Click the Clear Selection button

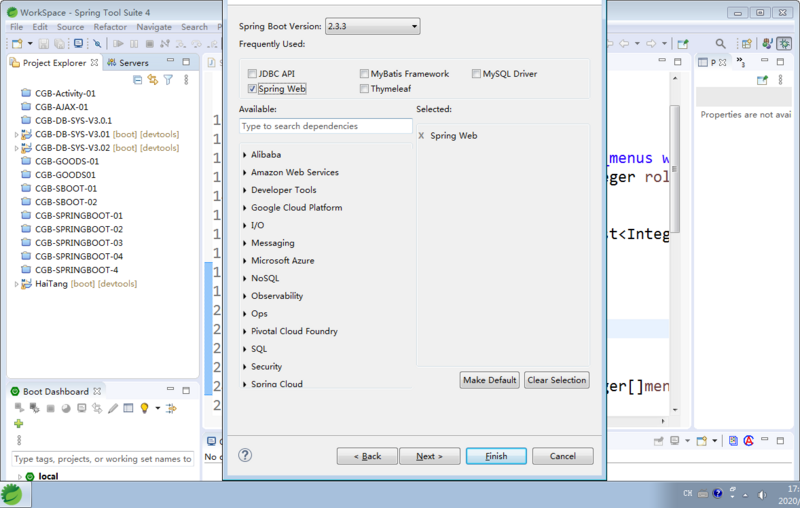[557, 380]
